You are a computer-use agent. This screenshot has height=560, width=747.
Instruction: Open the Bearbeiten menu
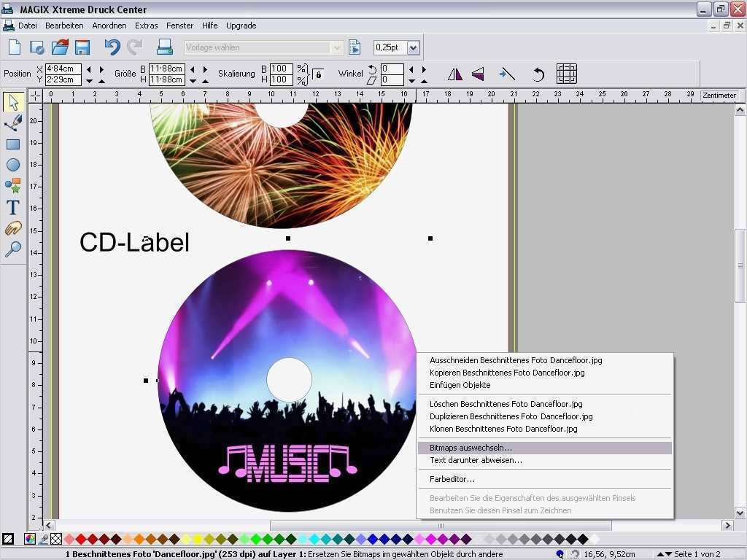(64, 26)
